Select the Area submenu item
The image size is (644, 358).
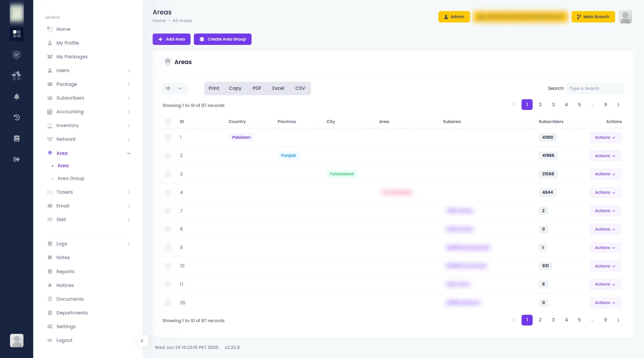point(63,166)
